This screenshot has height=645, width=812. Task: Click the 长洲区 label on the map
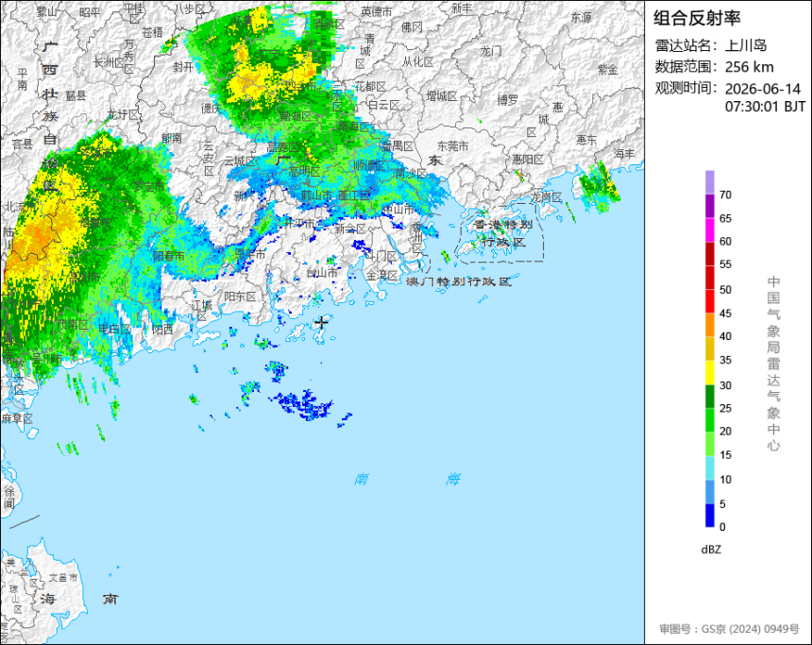click(109, 62)
